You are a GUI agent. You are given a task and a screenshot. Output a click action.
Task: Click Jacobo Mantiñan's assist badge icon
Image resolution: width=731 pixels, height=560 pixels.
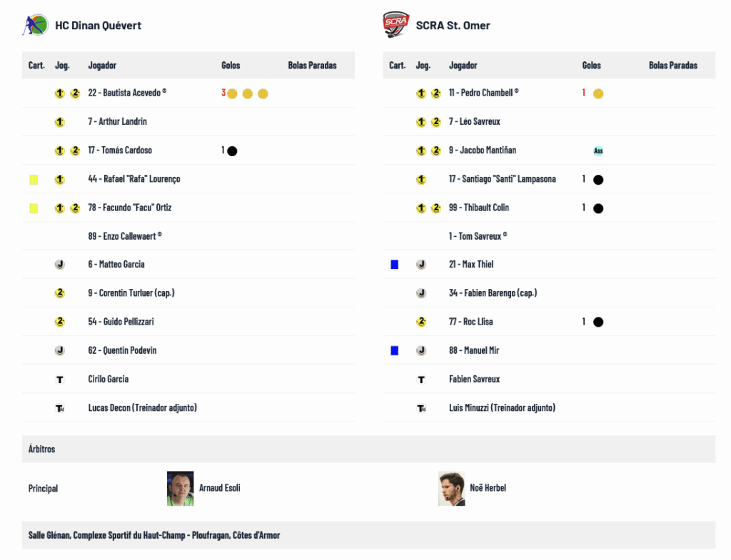coord(598,151)
